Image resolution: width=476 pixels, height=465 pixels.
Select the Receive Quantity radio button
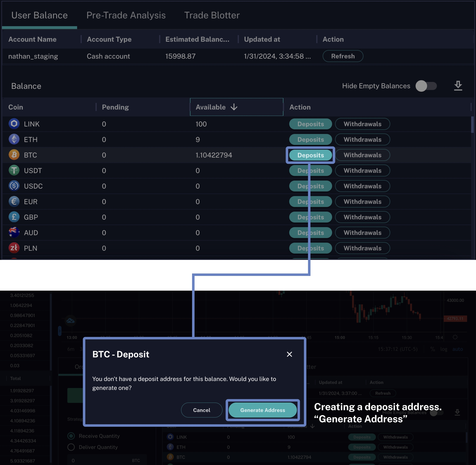(x=71, y=436)
